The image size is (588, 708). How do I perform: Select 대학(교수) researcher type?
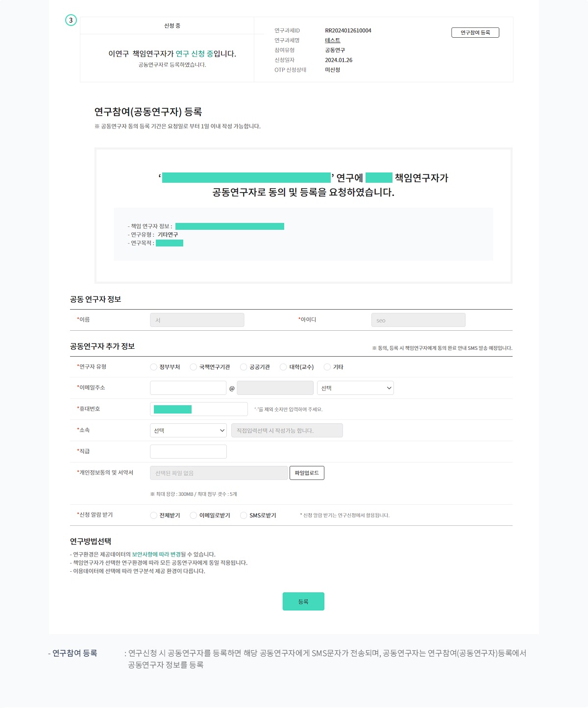pos(283,367)
